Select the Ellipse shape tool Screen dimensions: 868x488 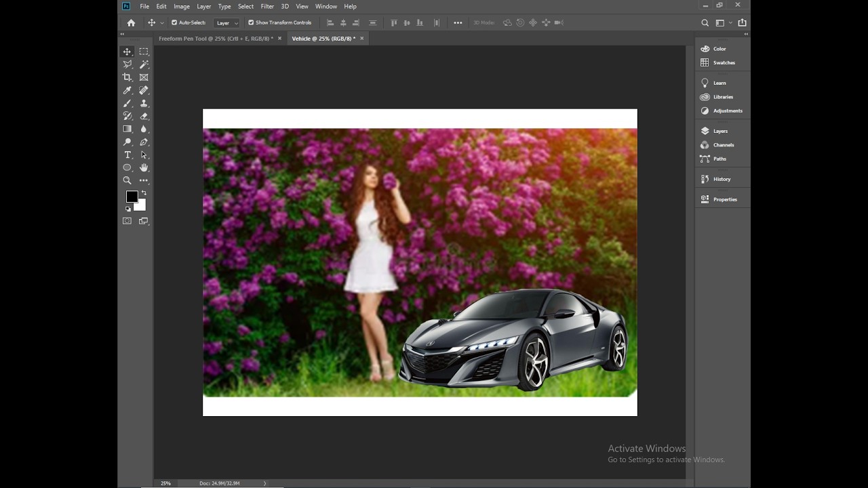127,167
